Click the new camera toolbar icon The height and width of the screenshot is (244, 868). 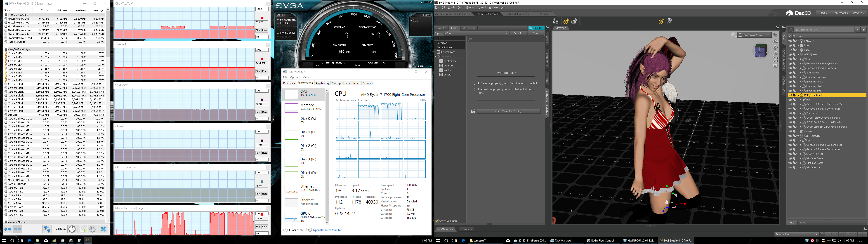(x=574, y=21)
